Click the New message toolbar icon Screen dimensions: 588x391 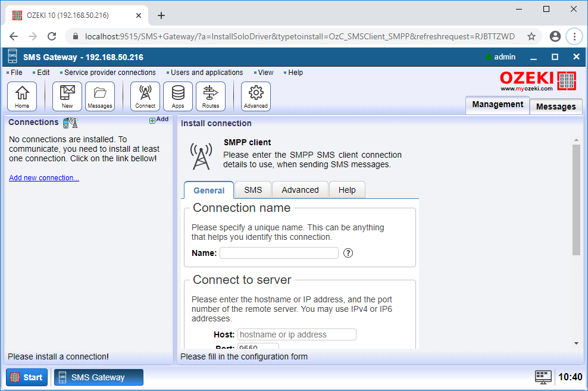[x=67, y=96]
